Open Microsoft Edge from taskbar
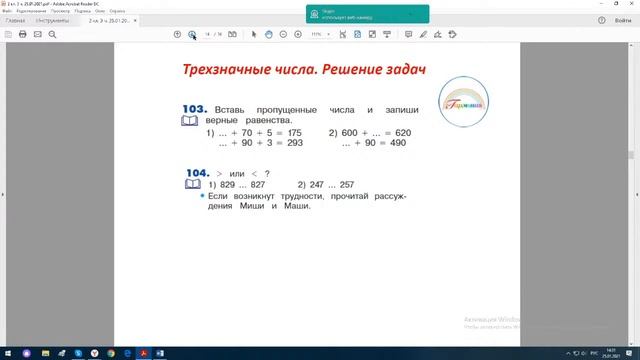 (x=127, y=353)
